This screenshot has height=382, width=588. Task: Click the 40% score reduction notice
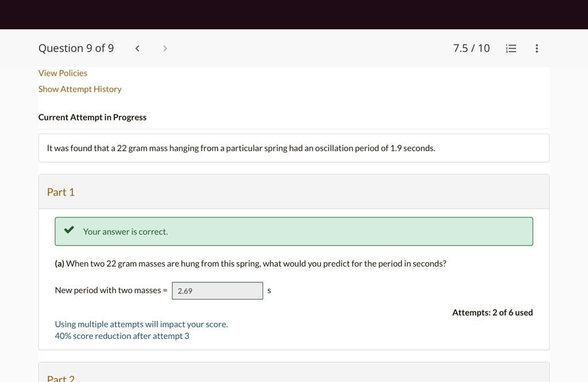click(122, 336)
